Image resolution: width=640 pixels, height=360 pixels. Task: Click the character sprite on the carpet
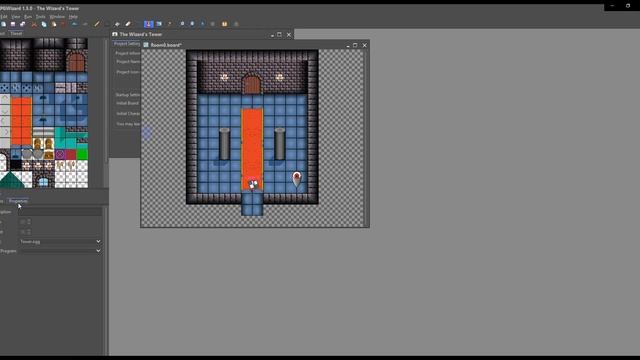point(253,184)
